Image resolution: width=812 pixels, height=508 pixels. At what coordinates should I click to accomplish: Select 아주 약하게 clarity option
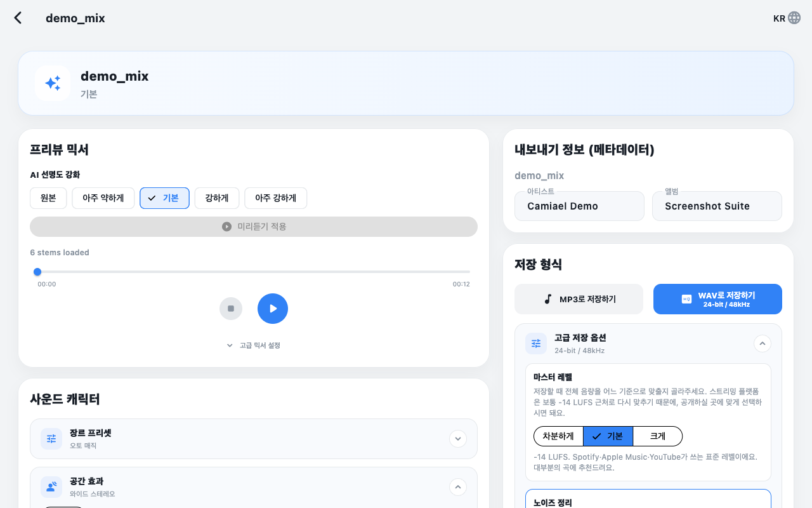click(x=103, y=198)
